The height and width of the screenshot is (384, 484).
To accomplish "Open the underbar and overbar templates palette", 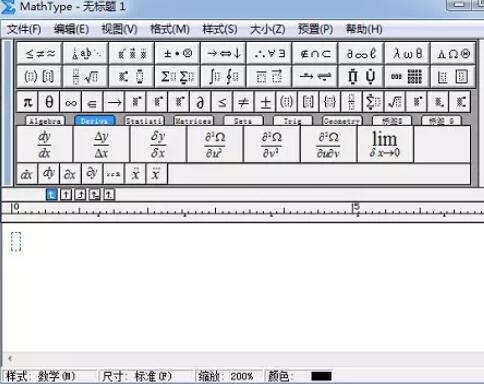I will tap(269, 77).
